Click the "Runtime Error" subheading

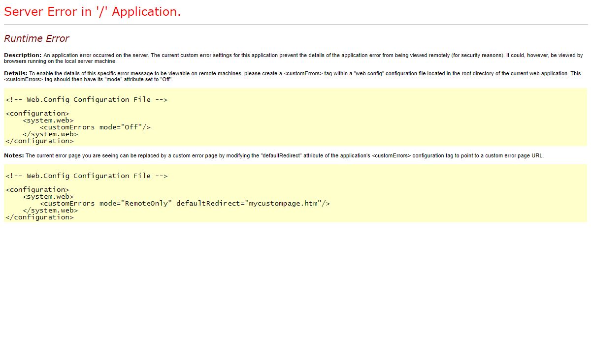(36, 38)
